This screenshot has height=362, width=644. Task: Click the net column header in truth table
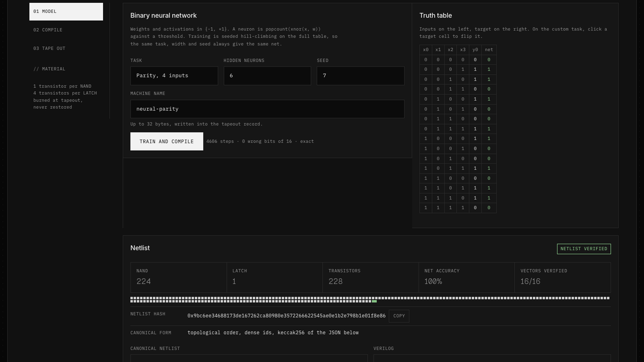489,50
